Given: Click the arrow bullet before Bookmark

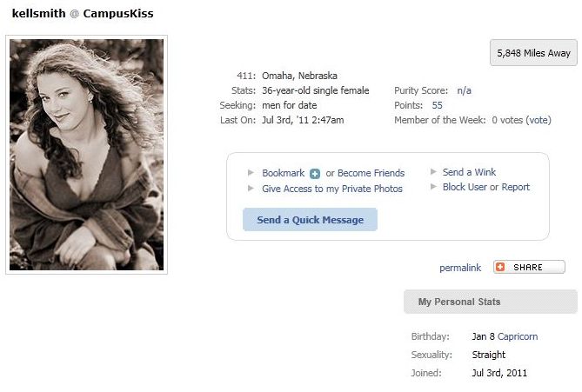Looking at the screenshot, I should (x=251, y=172).
